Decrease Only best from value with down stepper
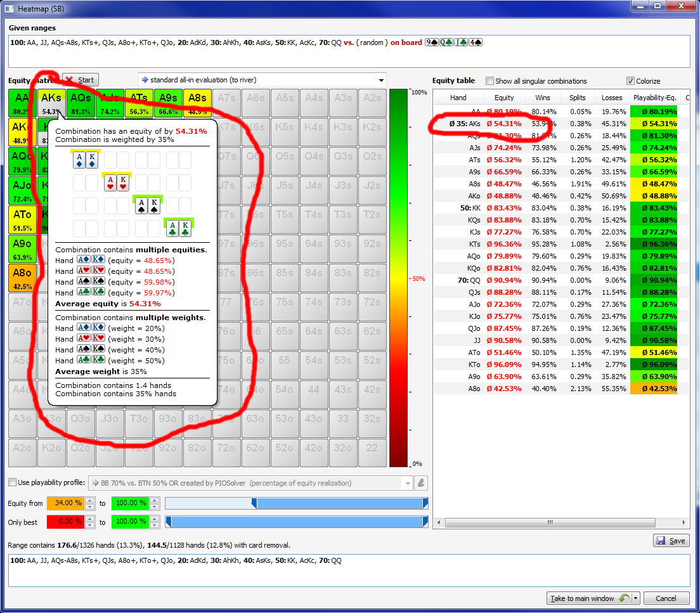This screenshot has width=700, height=613. click(x=90, y=525)
